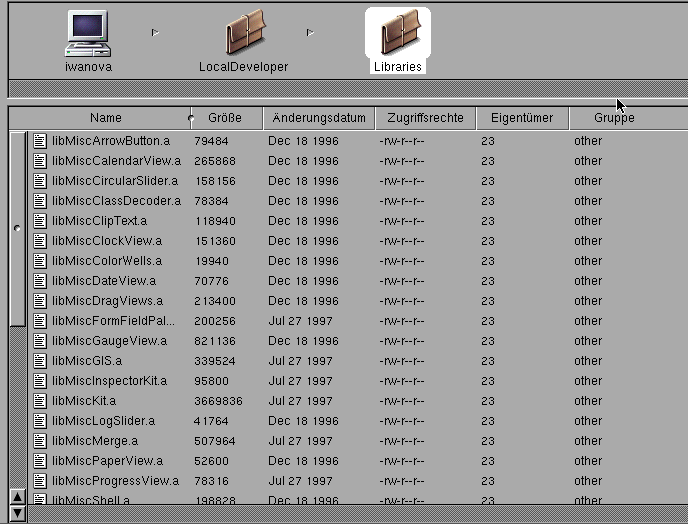Click the libMiscKit.a file icon
The height and width of the screenshot is (525, 688).
[x=40, y=401]
